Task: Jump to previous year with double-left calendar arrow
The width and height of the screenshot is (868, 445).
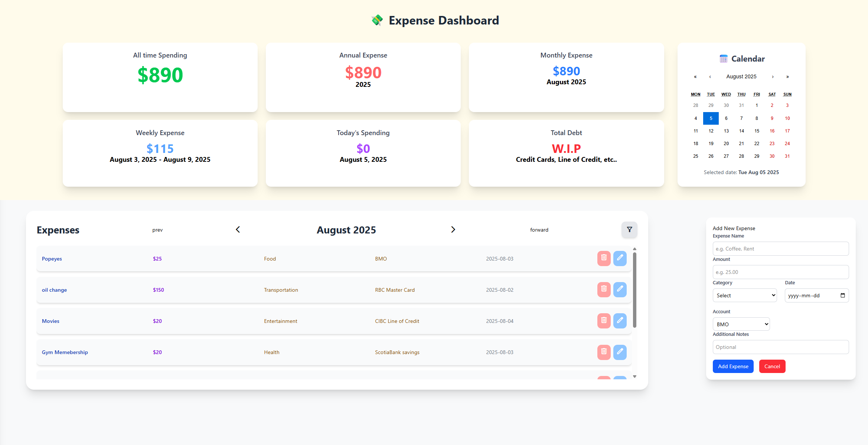Action: point(695,76)
